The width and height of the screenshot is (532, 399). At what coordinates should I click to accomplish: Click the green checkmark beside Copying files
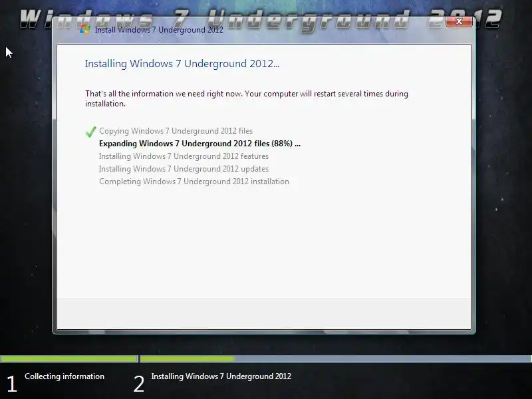(x=90, y=131)
